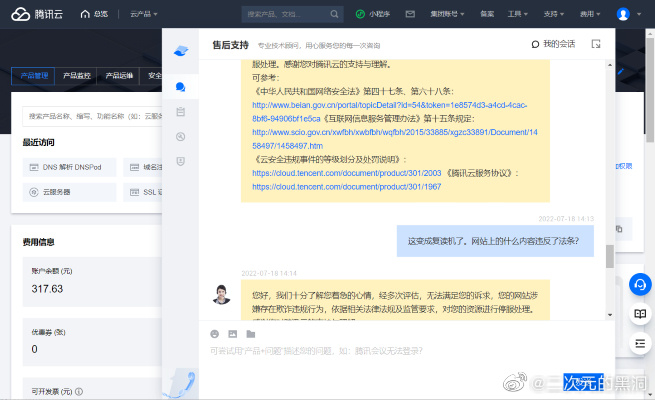This screenshot has height=400, width=655.
Task: Click the image upload icon
Action: 233,333
